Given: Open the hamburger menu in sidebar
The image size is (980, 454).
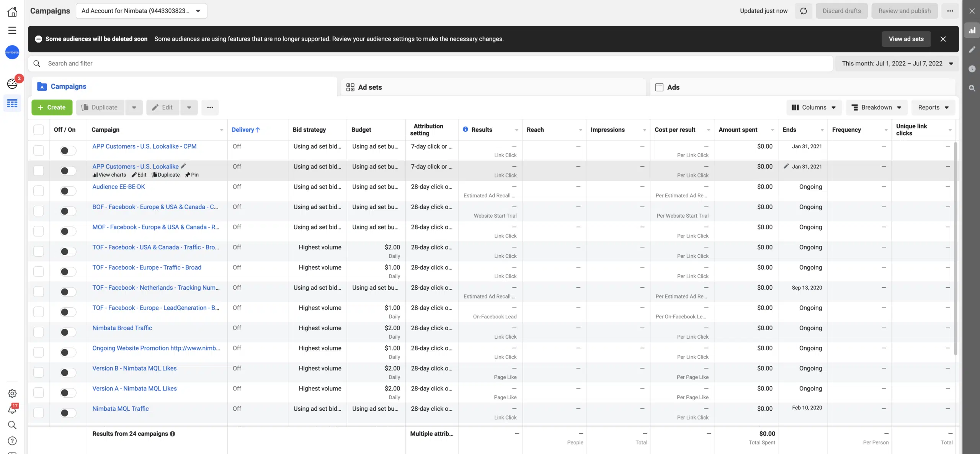Looking at the screenshot, I should pos(12,30).
